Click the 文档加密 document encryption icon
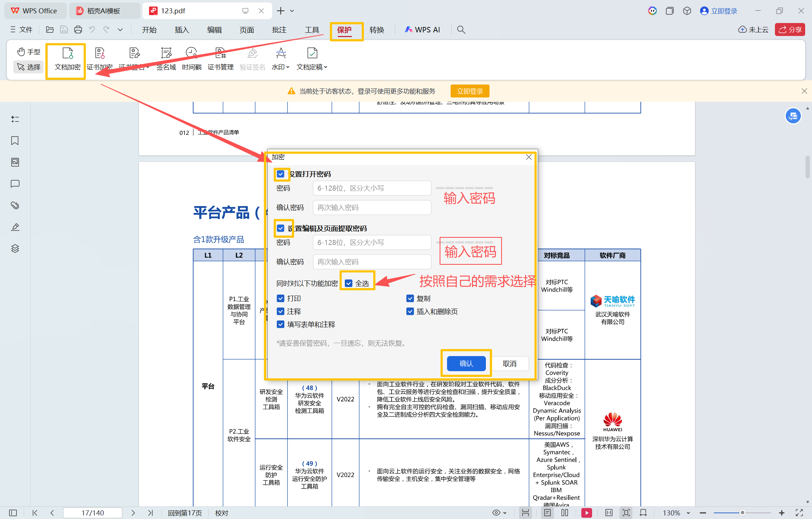The height and width of the screenshot is (519, 812). click(x=67, y=54)
